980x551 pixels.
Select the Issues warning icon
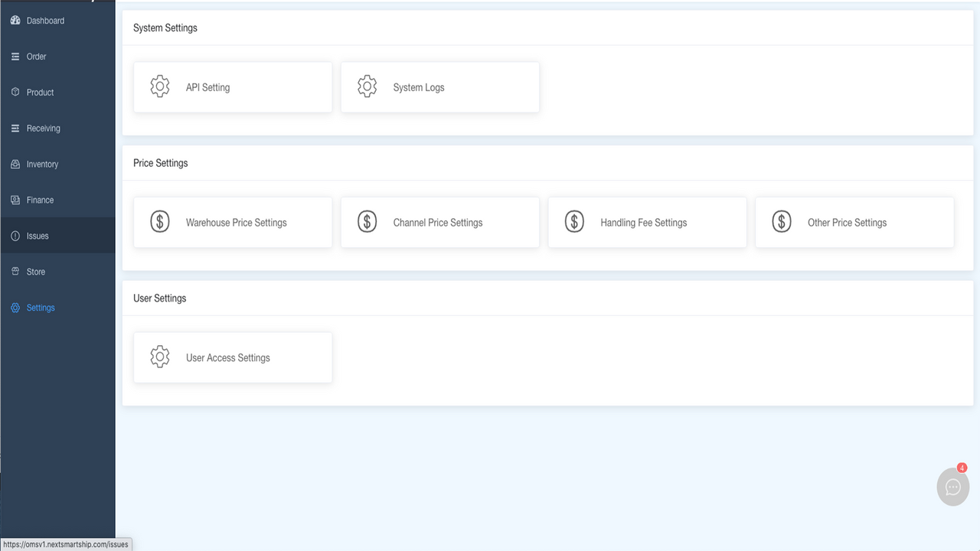[14, 236]
